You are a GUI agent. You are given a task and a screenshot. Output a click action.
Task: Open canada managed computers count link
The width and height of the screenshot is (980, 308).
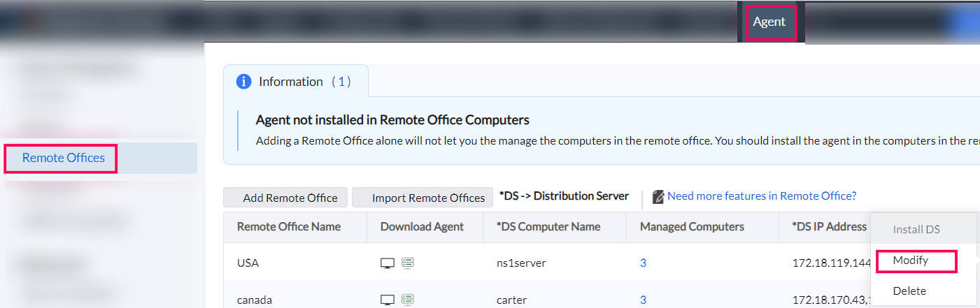tap(643, 300)
